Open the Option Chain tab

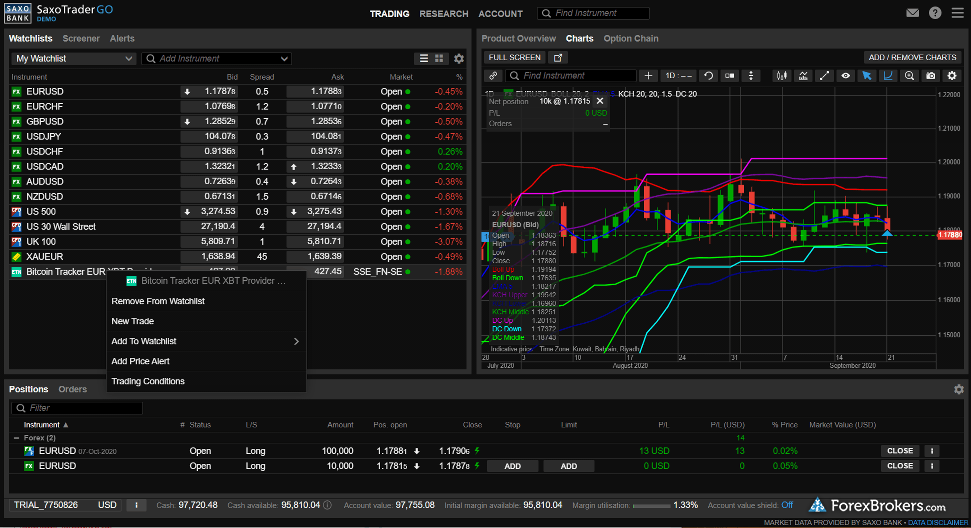630,38
